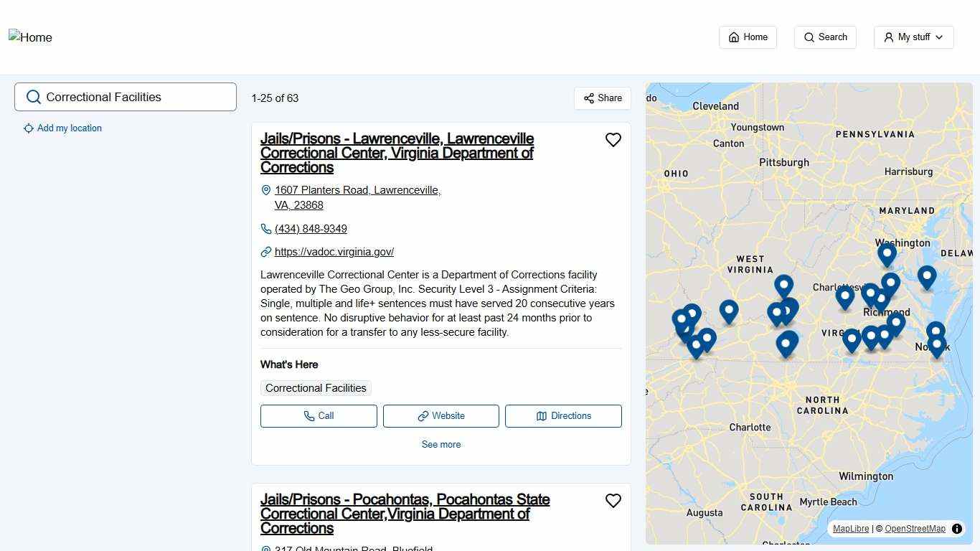Click the Call button
The height and width of the screenshot is (551, 980).
[319, 416]
